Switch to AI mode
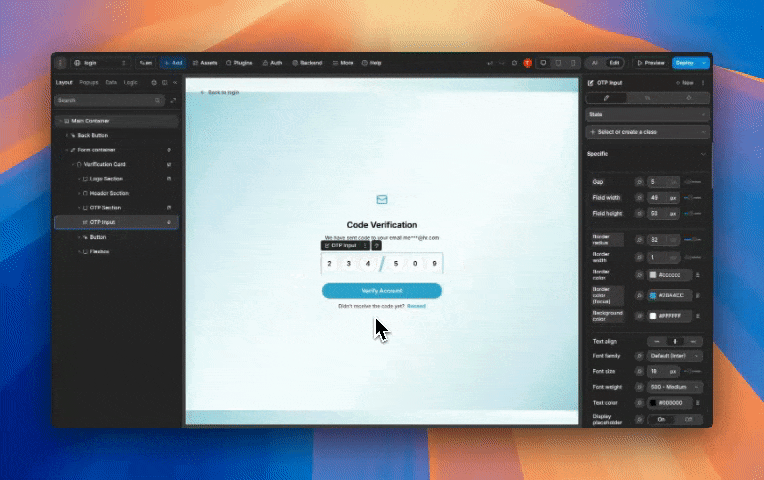The height and width of the screenshot is (480, 764). 594,63
